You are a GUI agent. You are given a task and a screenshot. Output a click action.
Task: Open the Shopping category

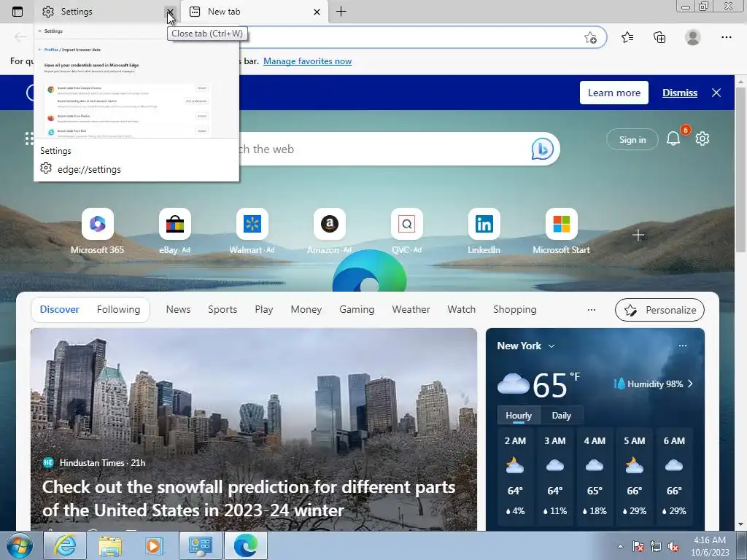[515, 309]
